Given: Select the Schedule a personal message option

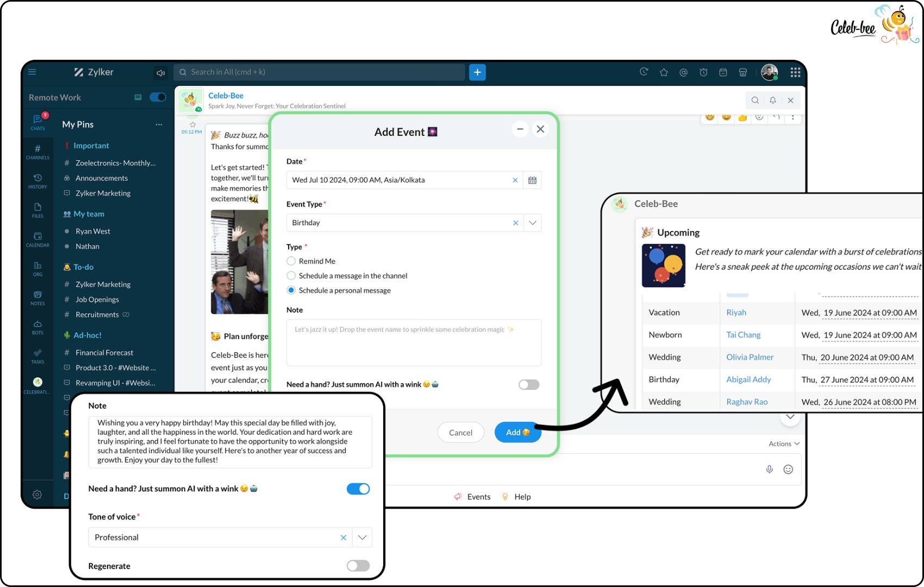Looking at the screenshot, I should pos(291,290).
